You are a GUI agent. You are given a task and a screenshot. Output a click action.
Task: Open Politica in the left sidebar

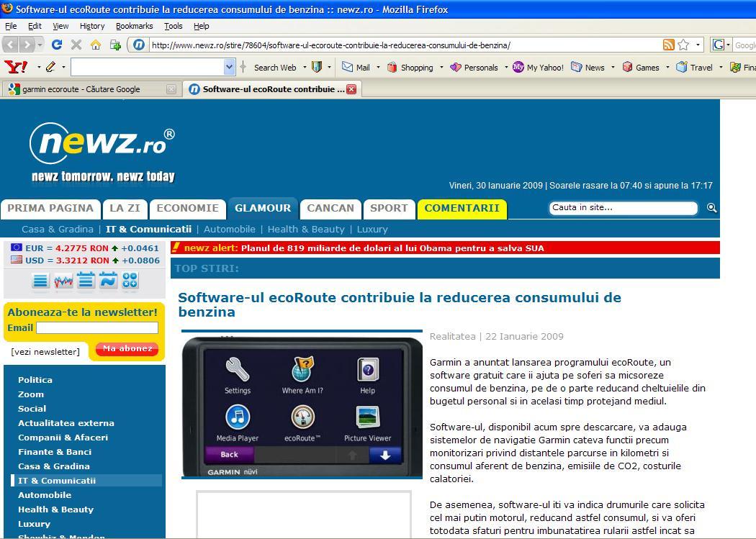(x=35, y=379)
